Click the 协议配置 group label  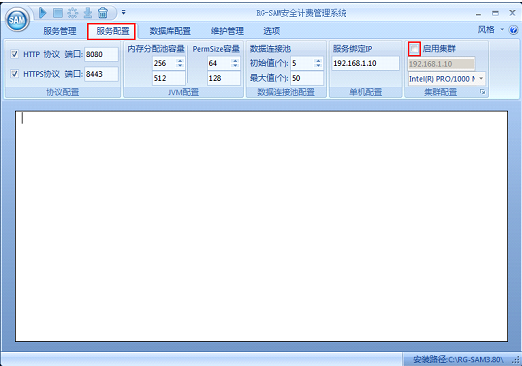62,92
